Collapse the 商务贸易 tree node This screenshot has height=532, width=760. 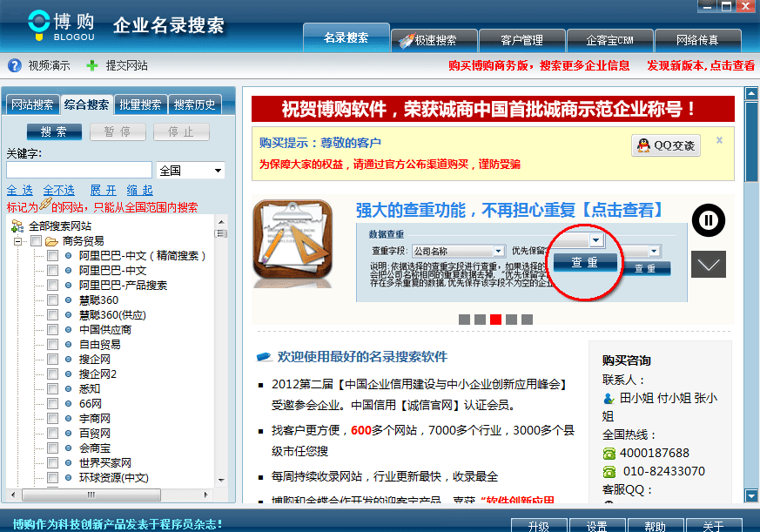click(x=18, y=241)
